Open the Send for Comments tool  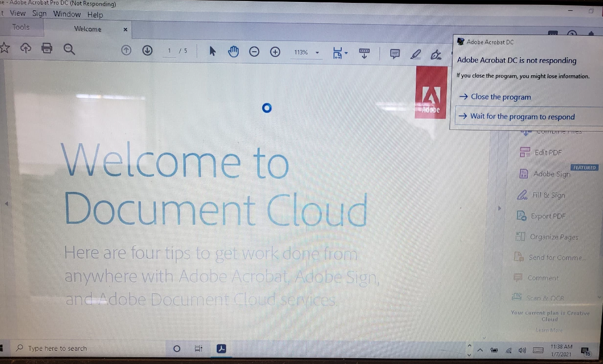coord(557,257)
